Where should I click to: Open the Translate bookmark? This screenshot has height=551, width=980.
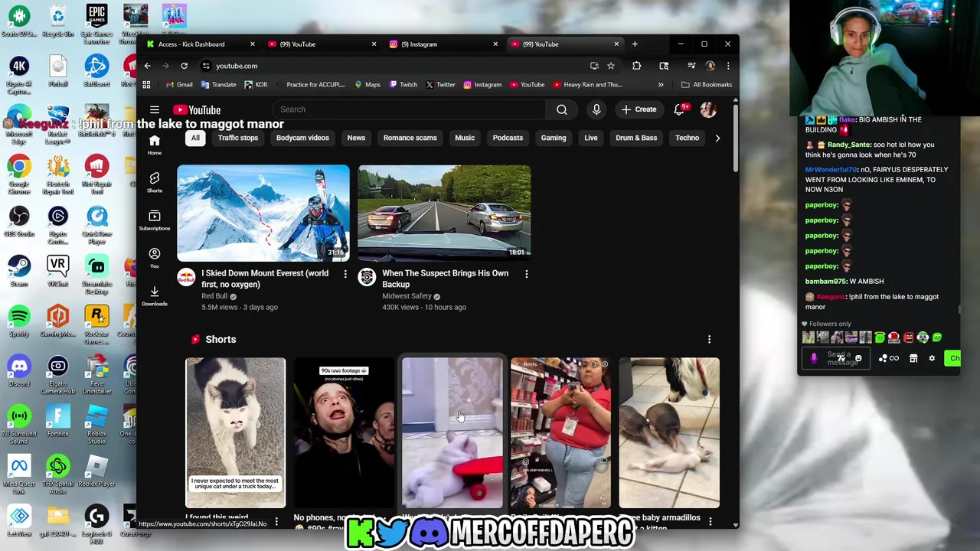pyautogui.click(x=218, y=85)
